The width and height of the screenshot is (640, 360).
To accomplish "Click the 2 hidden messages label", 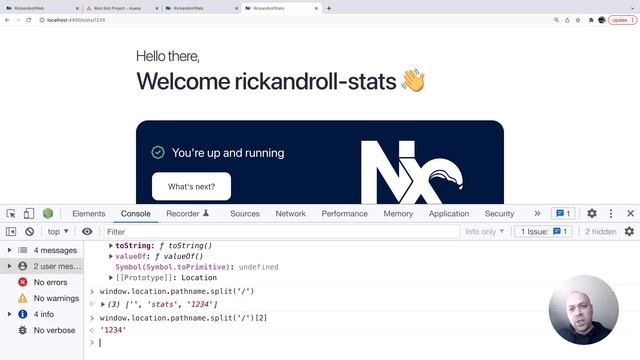I will point(600,232).
